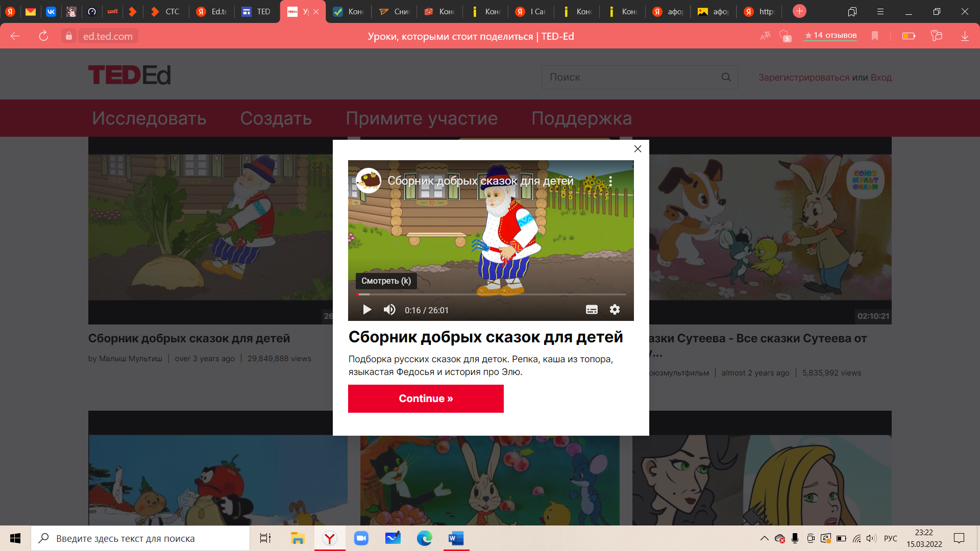This screenshot has height=551, width=980.
Task: Switch to the Сни tab
Action: click(394, 11)
